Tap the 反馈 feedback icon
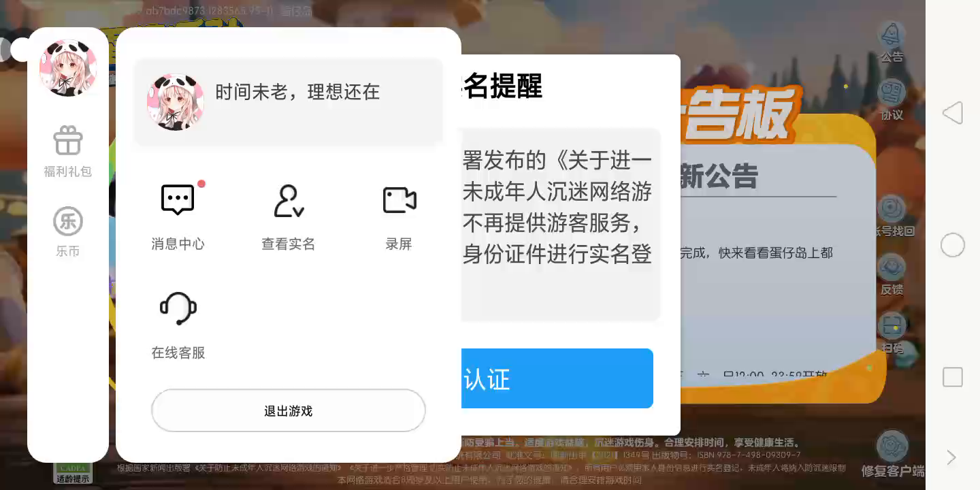Screen dimensions: 980x490 892,267
